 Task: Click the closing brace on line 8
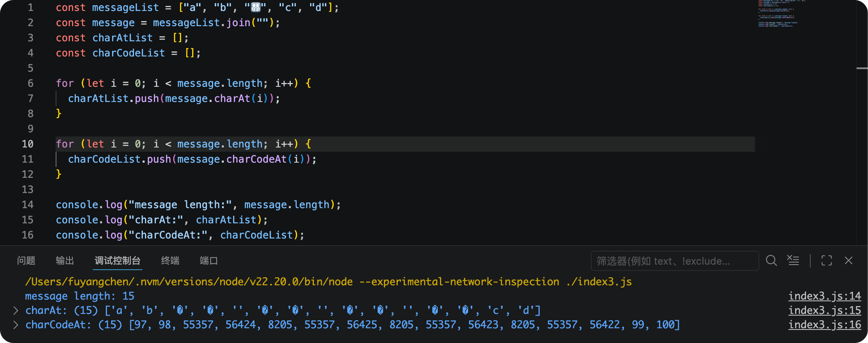[x=59, y=114]
